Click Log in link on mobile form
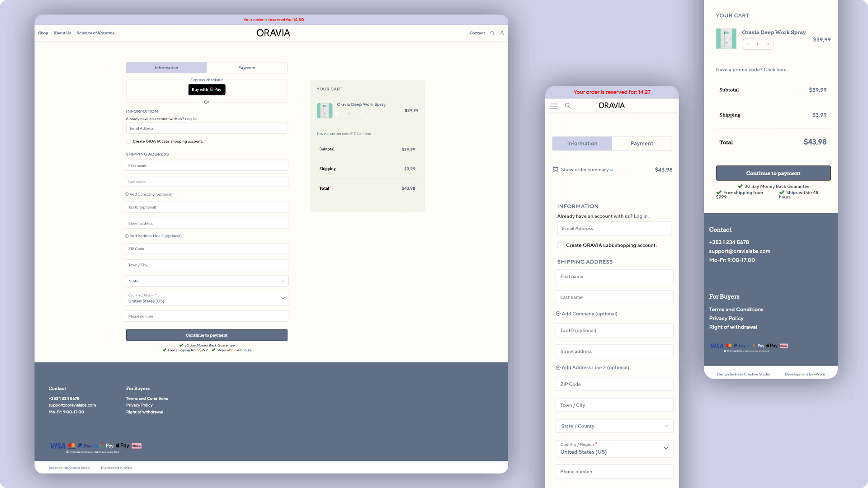Image resolution: width=868 pixels, height=488 pixels. 641,216
